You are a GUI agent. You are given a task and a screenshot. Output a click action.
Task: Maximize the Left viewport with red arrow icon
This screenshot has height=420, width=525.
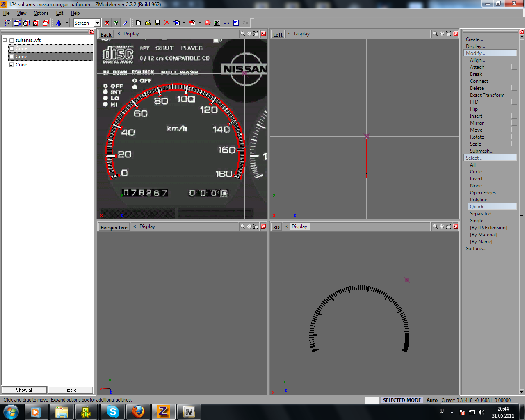point(456,34)
